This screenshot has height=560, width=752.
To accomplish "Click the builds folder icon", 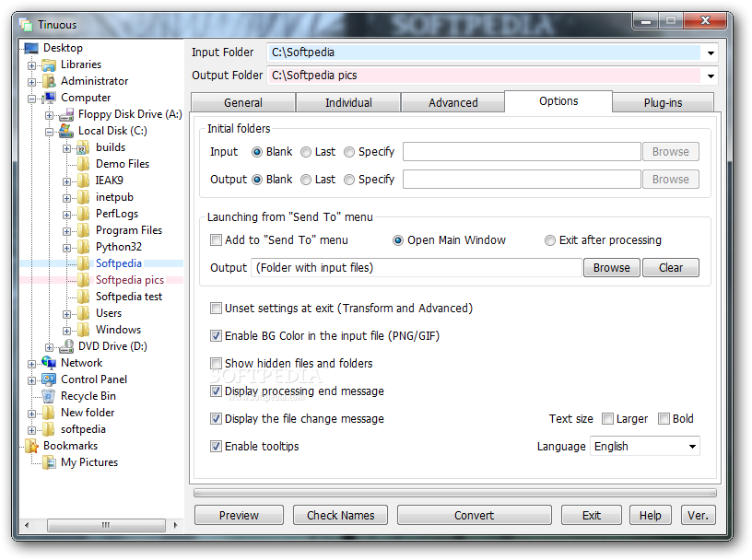I will tap(84, 147).
